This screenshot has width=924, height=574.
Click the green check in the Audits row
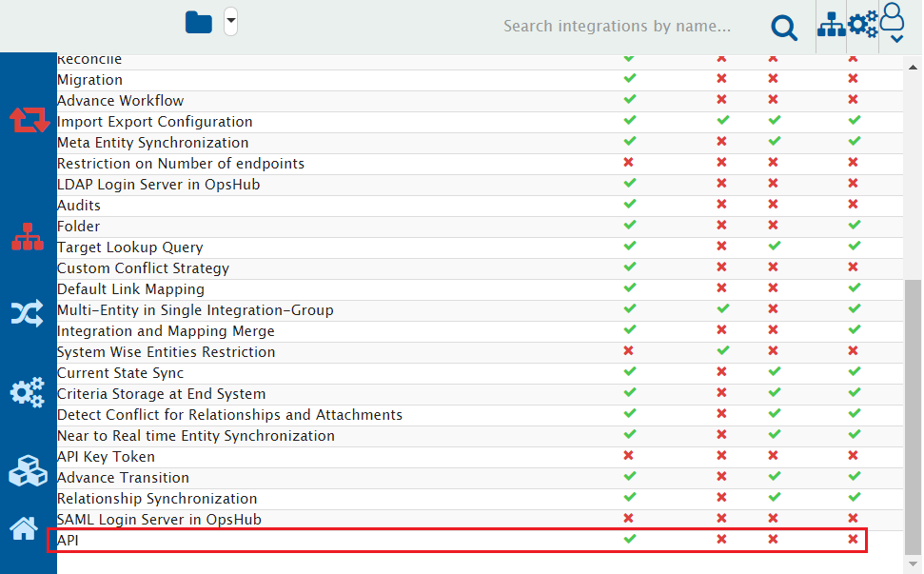pyautogui.click(x=628, y=205)
